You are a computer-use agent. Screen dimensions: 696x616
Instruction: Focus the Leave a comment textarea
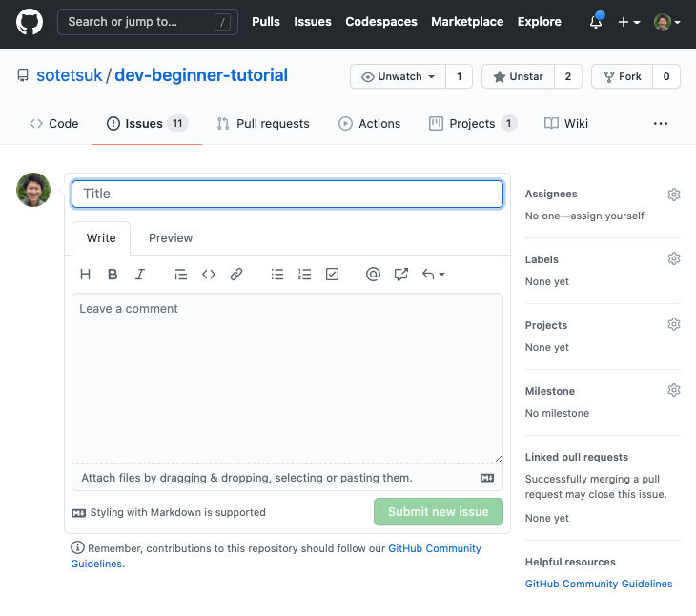[287, 379]
